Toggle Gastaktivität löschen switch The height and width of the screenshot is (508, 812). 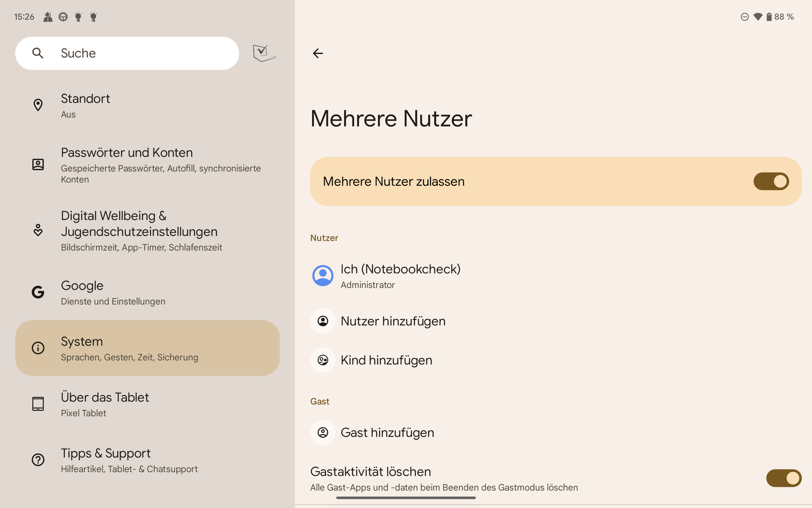(783, 478)
